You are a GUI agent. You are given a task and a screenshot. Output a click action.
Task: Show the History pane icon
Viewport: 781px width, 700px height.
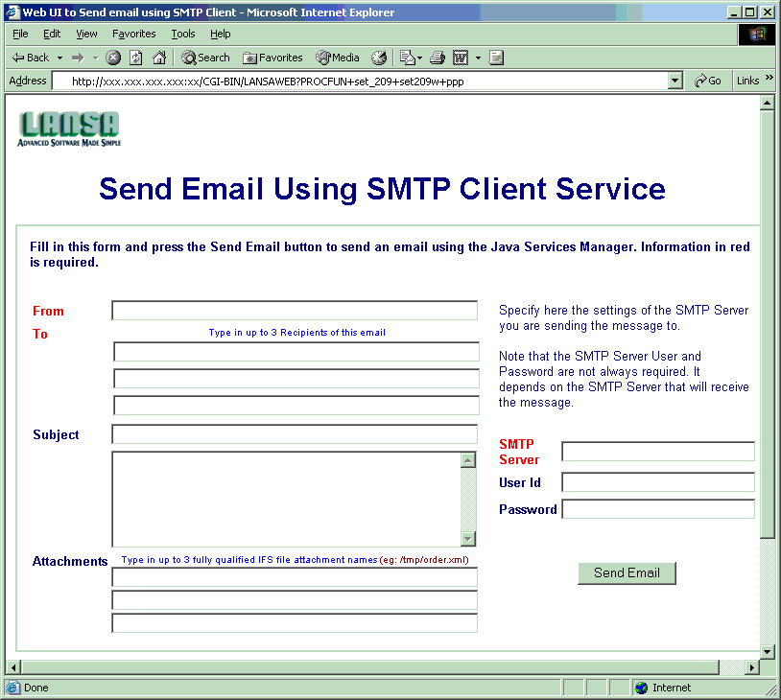click(x=379, y=58)
